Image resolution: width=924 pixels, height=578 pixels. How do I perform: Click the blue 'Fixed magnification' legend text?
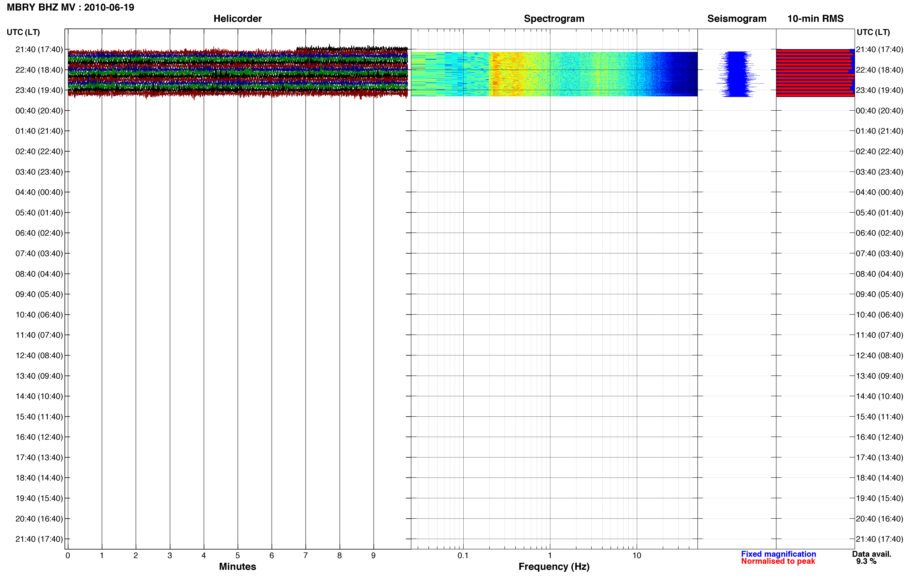[778, 554]
